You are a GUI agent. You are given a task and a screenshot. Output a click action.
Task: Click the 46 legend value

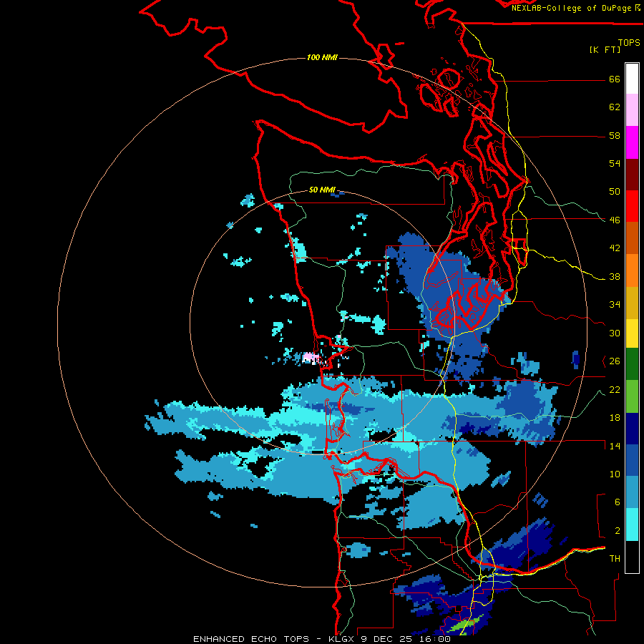615,220
